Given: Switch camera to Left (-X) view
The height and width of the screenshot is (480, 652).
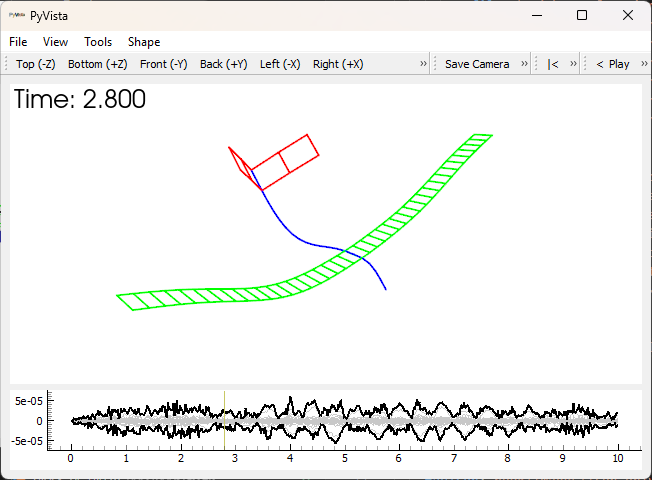Looking at the screenshot, I should (x=280, y=64).
